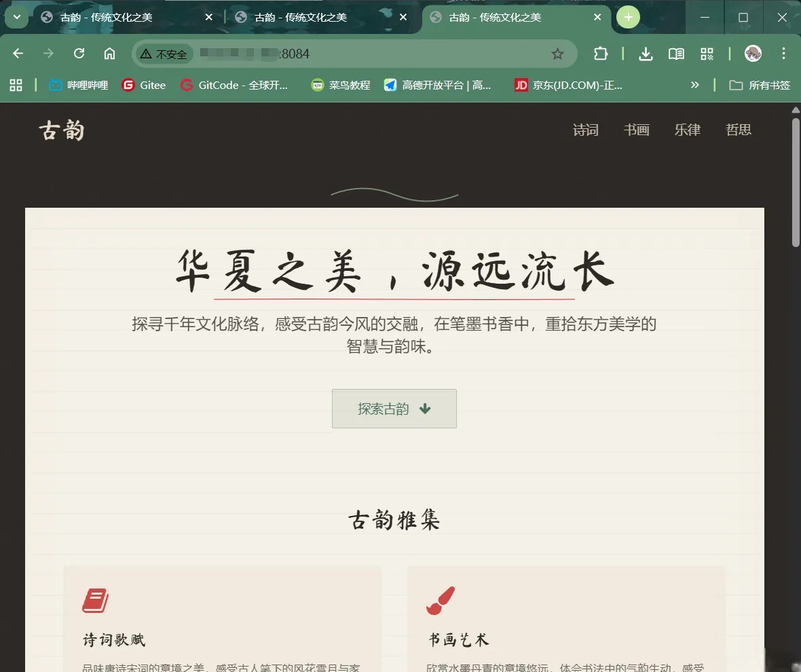Click the home icon in the toolbar
Viewport: 801px width, 672px height.
point(109,53)
